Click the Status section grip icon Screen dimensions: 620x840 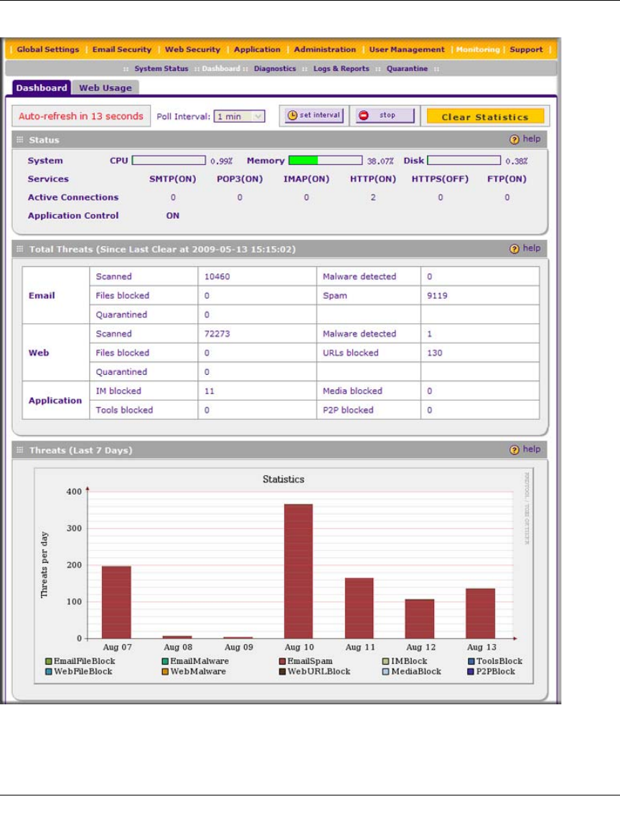20,140
